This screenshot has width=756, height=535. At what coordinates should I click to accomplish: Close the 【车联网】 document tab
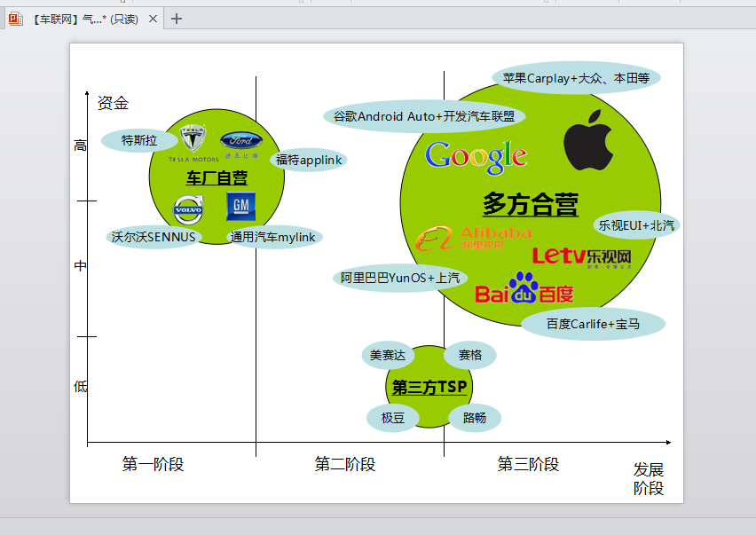(153, 19)
